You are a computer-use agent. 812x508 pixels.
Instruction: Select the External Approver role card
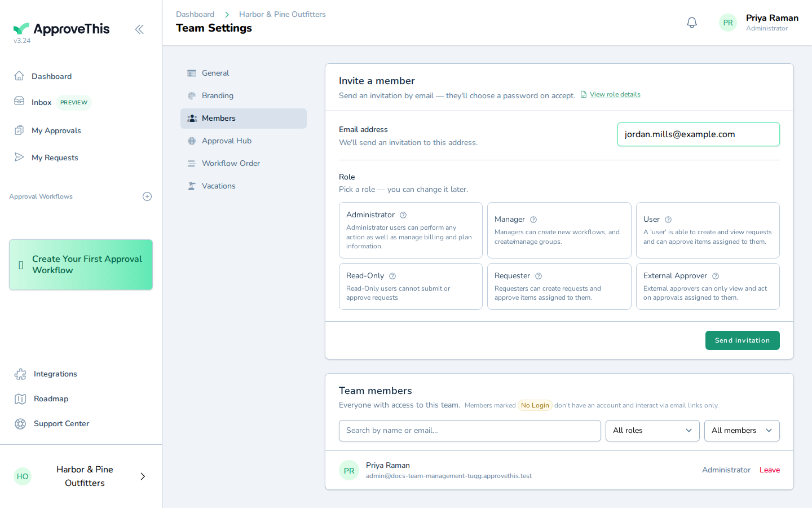pos(708,286)
